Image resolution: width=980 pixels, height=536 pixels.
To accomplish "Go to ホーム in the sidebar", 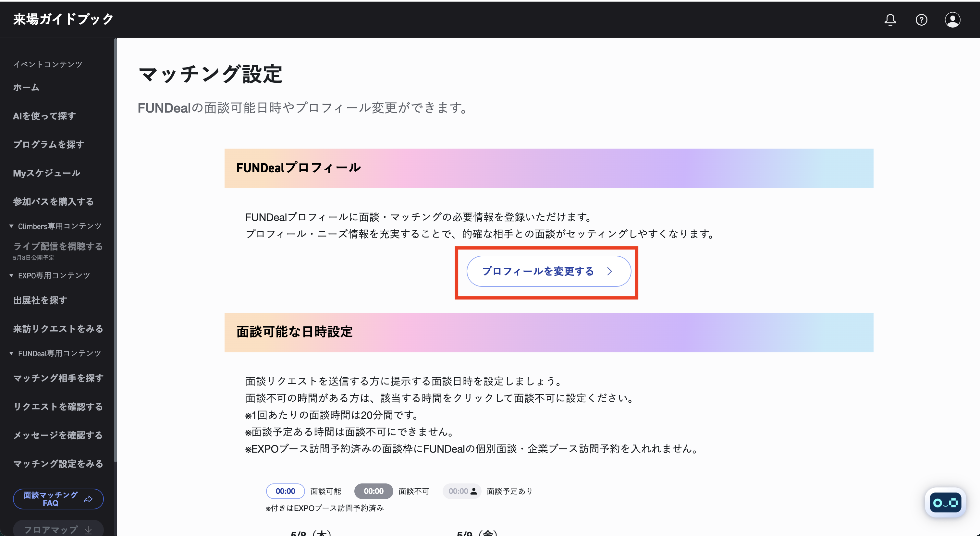I will click(26, 88).
